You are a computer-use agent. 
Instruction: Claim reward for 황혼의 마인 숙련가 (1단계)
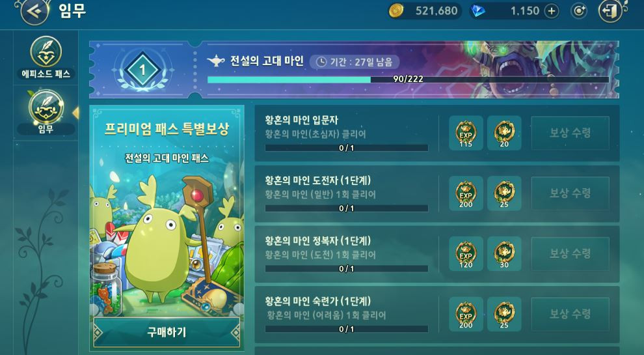[570, 314]
